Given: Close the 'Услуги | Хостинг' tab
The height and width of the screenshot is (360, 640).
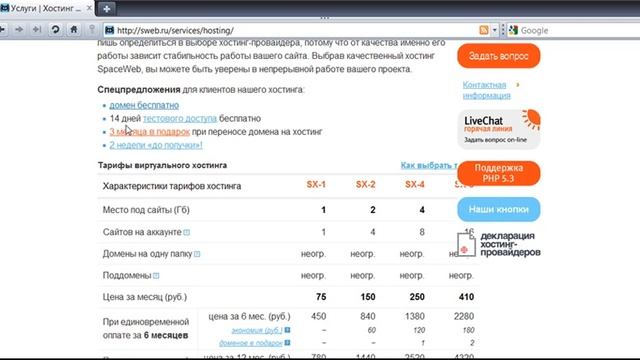Looking at the screenshot, I should coord(89,8).
